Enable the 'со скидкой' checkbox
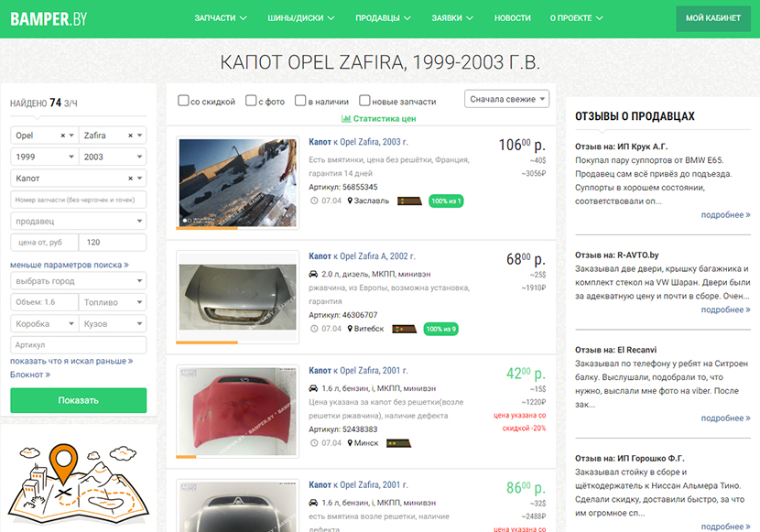This screenshot has height=532, width=760. pos(183,101)
